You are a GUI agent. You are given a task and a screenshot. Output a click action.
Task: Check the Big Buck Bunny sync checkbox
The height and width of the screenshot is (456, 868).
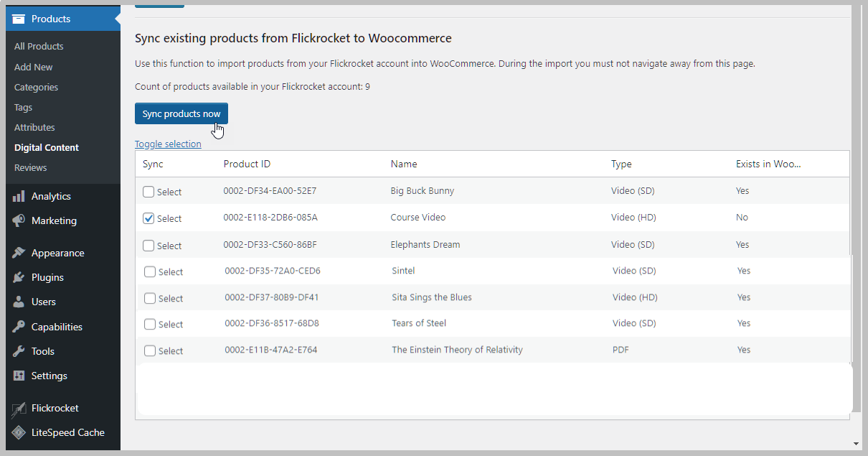pos(148,192)
